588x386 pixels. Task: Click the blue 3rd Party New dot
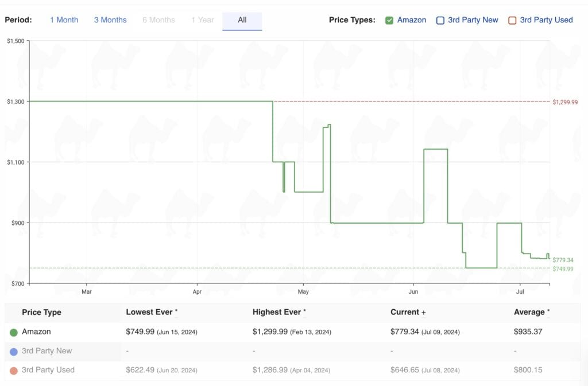tap(14, 351)
